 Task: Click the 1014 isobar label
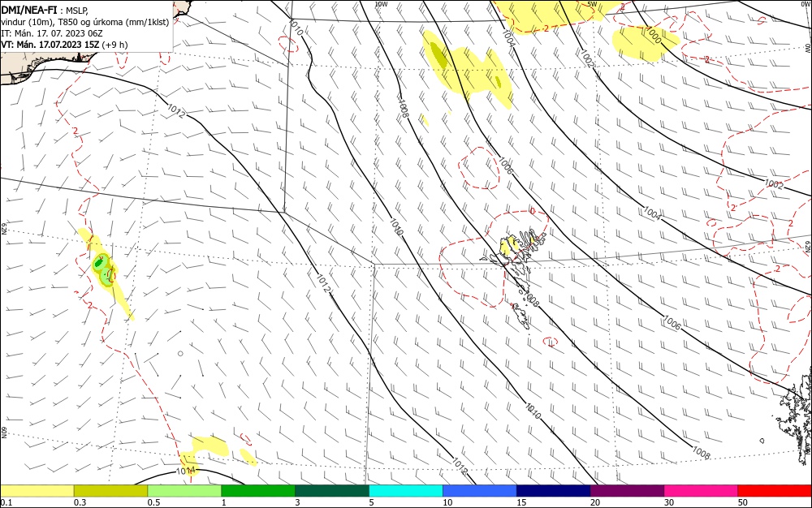(x=186, y=471)
